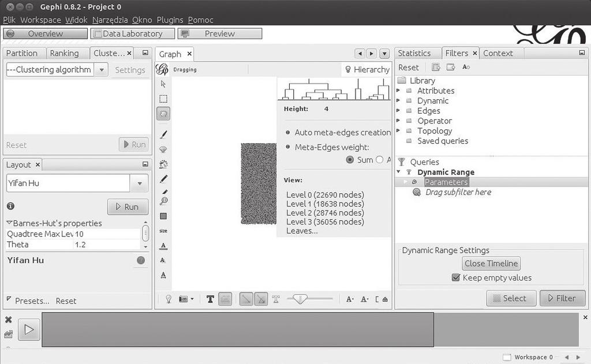Viewport: 591px width, 364px height.
Task: Take a graph screenshot with camera icon
Action: (x=183, y=299)
